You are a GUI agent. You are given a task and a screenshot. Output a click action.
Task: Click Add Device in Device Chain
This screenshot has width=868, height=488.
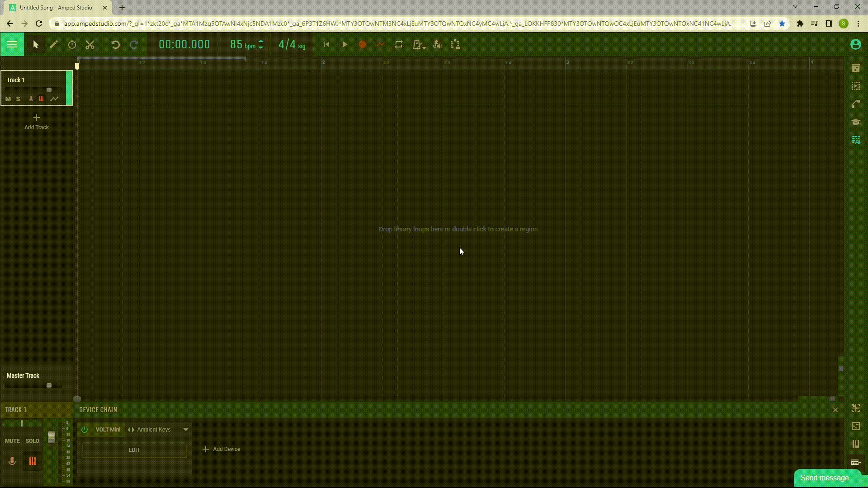pos(222,449)
